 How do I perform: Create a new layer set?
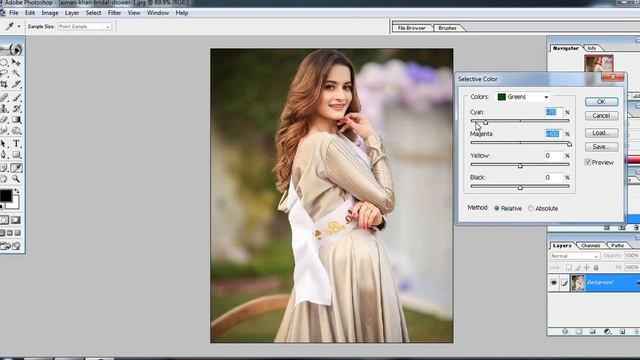tap(593, 331)
